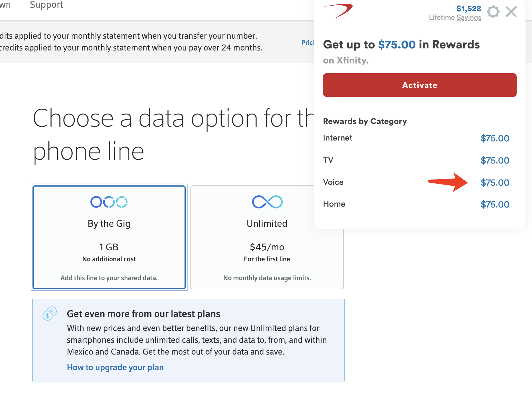Click the Capital One swoosh logo
This screenshot has height=395, width=532.
pos(338,11)
